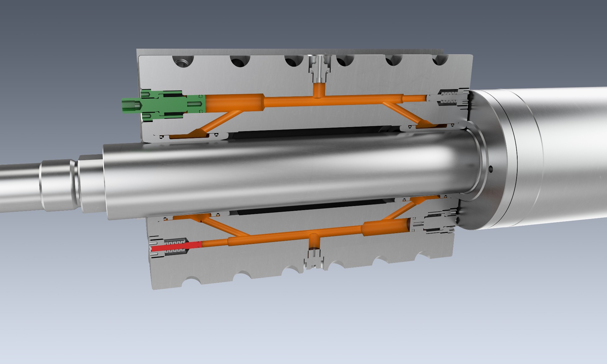This screenshot has height=364, width=607.
Task: Select the bottom center inlet fitting
Action: point(314,260)
